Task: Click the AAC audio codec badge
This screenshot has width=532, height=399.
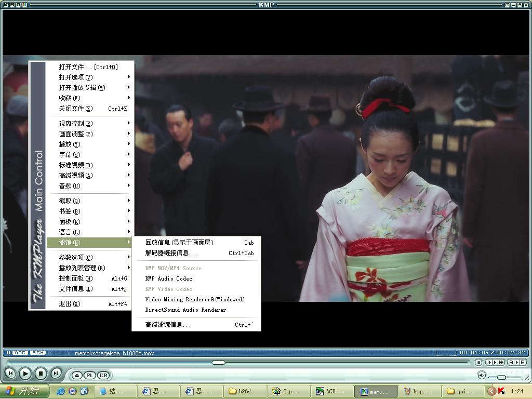Action: 20,353
